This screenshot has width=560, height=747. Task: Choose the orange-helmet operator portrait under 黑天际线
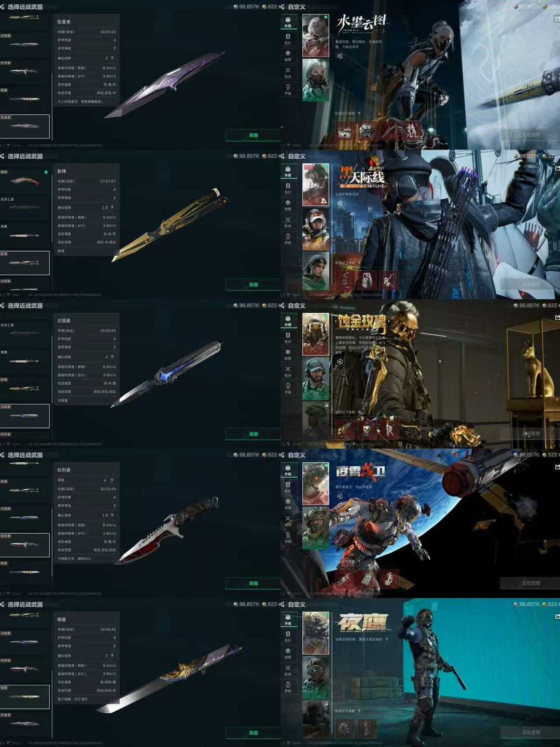point(315,229)
